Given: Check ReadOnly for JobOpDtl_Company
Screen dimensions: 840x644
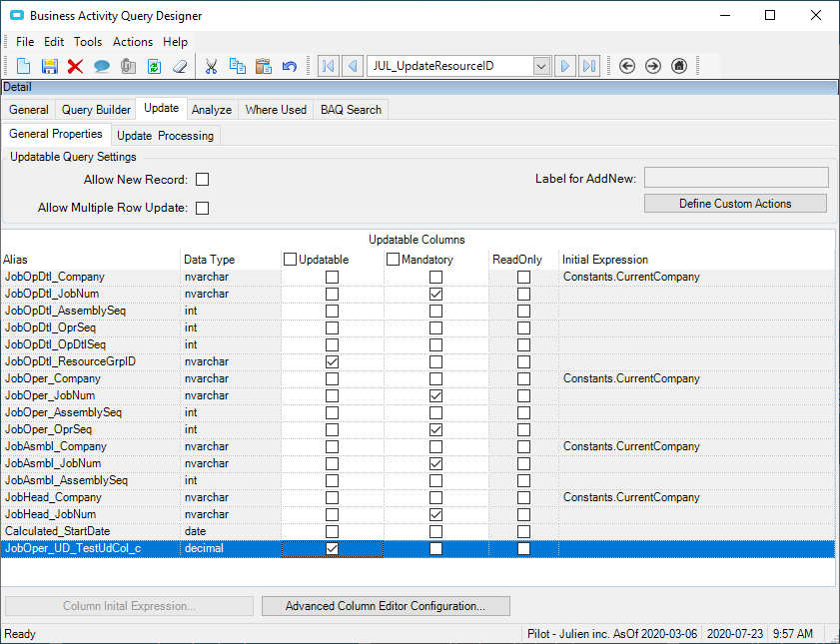Looking at the screenshot, I should tap(524, 277).
